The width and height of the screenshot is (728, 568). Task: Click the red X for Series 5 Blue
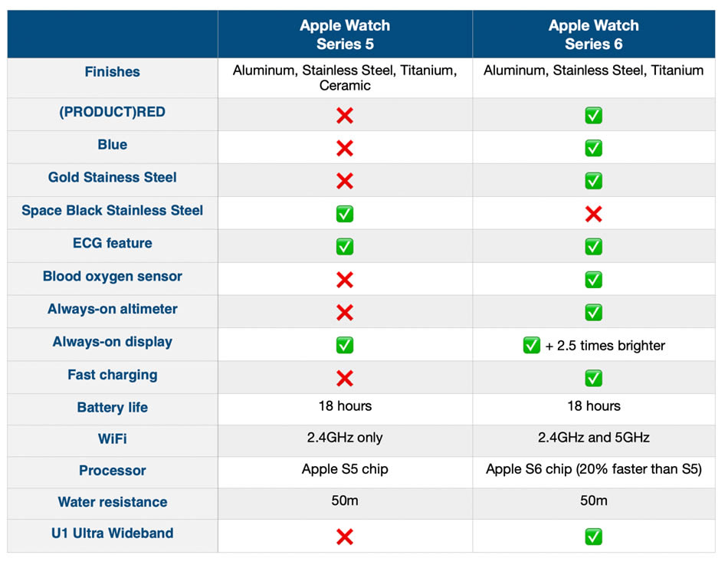click(345, 148)
